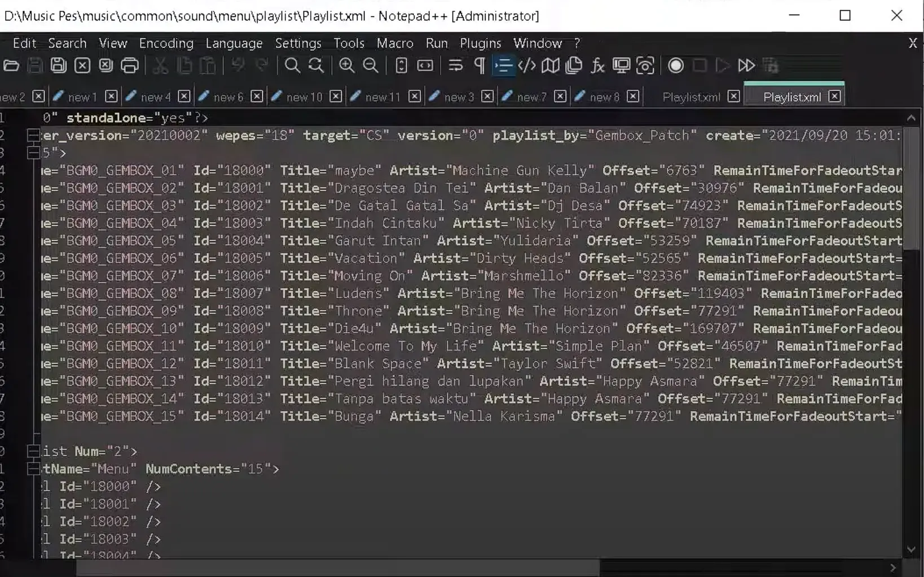Click the text Artist="Marshmello"
This screenshot has height=577, width=924.
coord(496,276)
